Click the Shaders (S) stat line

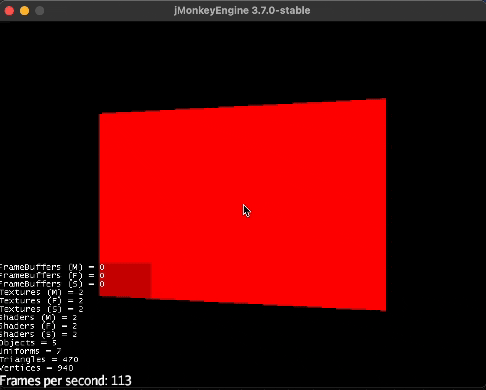[x=38, y=334]
